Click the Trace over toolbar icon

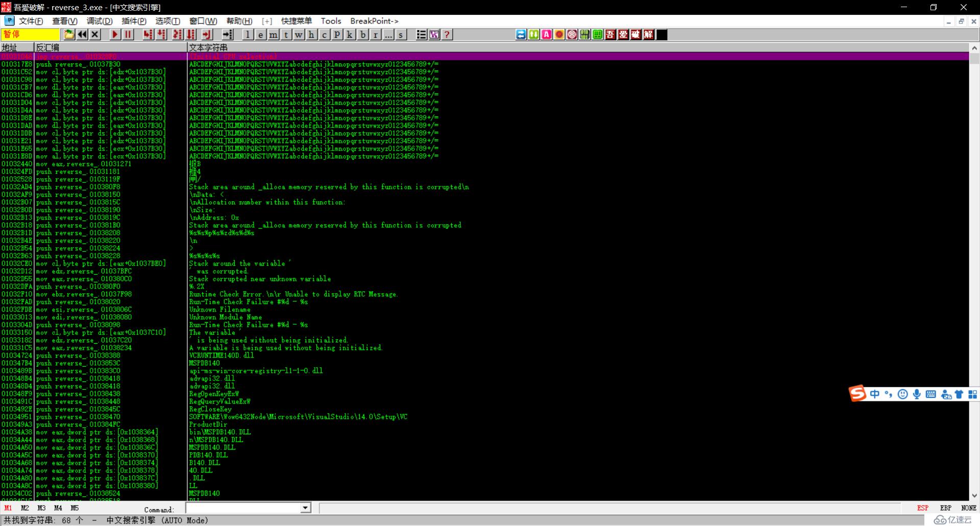coord(191,34)
